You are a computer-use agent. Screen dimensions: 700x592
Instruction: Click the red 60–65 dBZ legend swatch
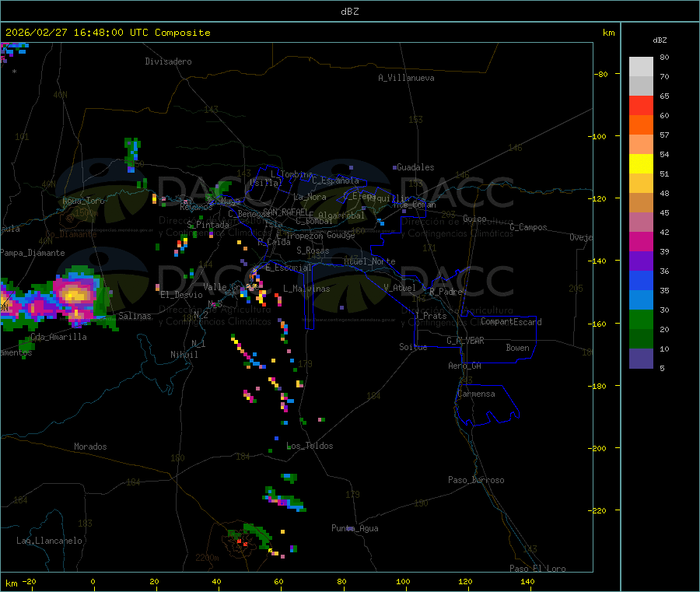click(641, 105)
